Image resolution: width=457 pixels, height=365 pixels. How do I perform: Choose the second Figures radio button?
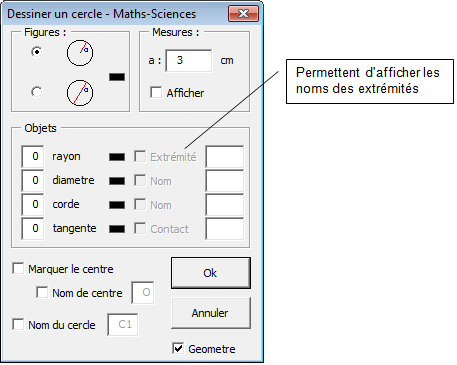(x=37, y=92)
